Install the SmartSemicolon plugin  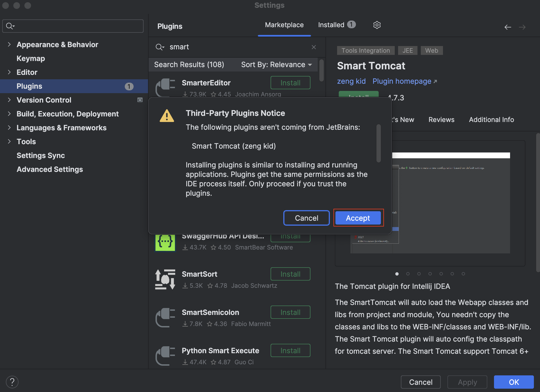pyautogui.click(x=290, y=312)
